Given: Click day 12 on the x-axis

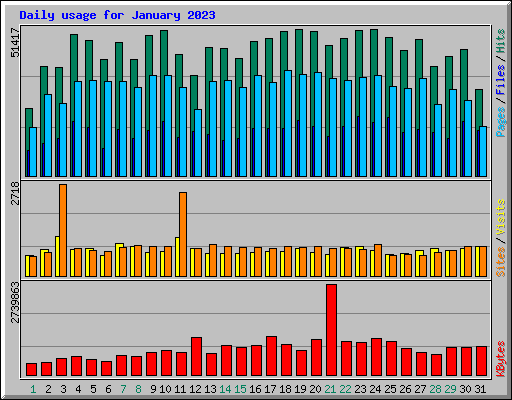Looking at the screenshot, I should 195,389.
